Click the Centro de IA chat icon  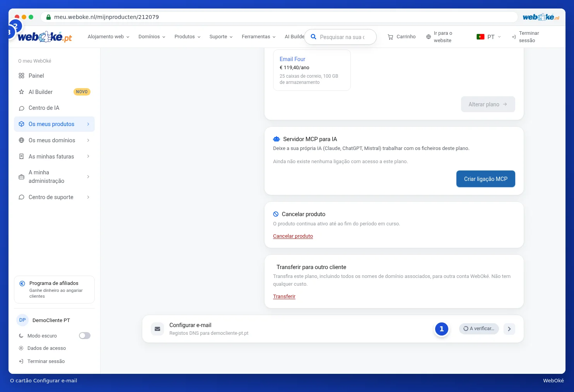pyautogui.click(x=22, y=108)
